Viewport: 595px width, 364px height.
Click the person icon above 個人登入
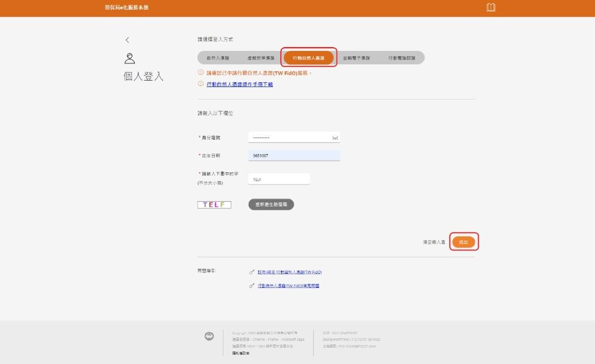(x=129, y=58)
